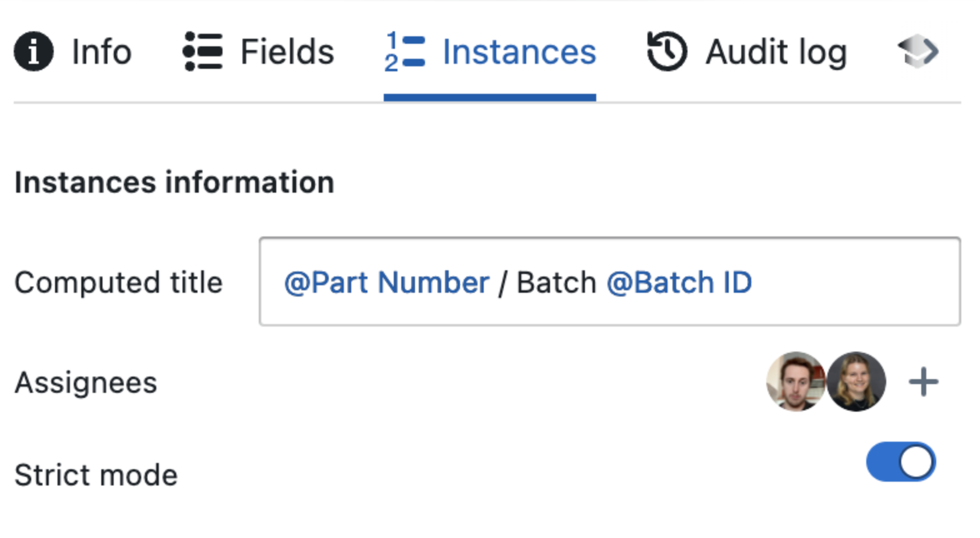The height and width of the screenshot is (538, 980).
Task: Click the Assignees label
Action: click(x=86, y=383)
